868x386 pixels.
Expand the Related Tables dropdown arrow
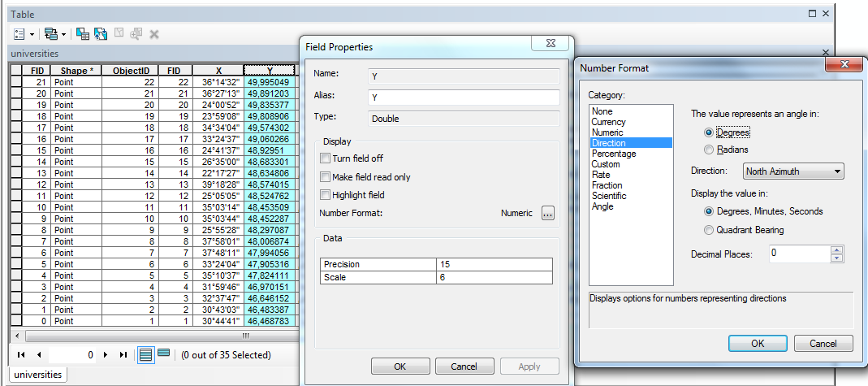[64, 34]
